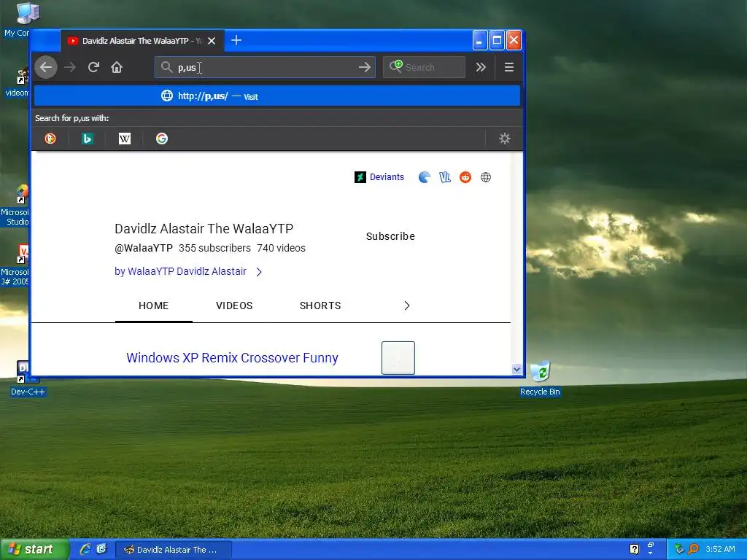Reload the current page
Viewport: 747px width, 560px height.
coord(93,67)
